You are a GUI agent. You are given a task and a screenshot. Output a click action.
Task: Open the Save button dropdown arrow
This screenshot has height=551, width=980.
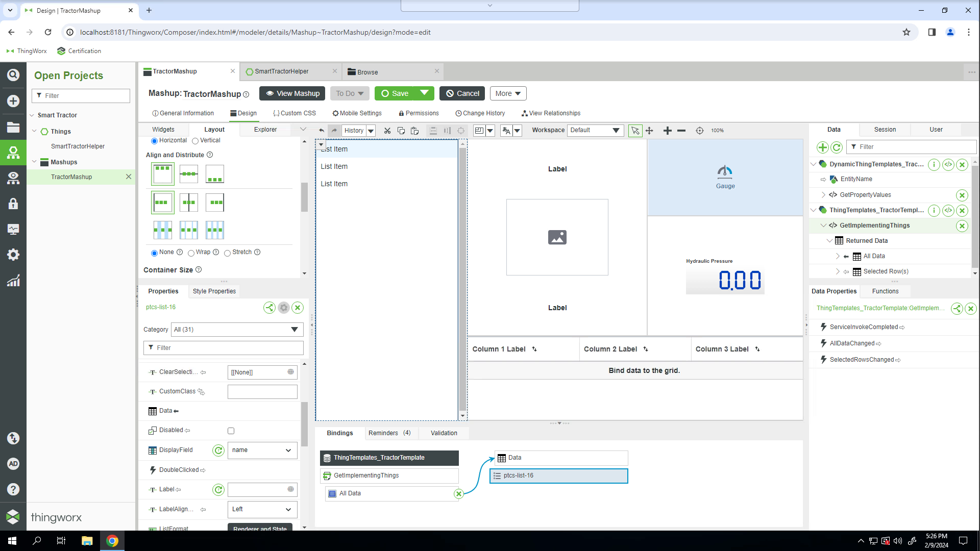(424, 93)
